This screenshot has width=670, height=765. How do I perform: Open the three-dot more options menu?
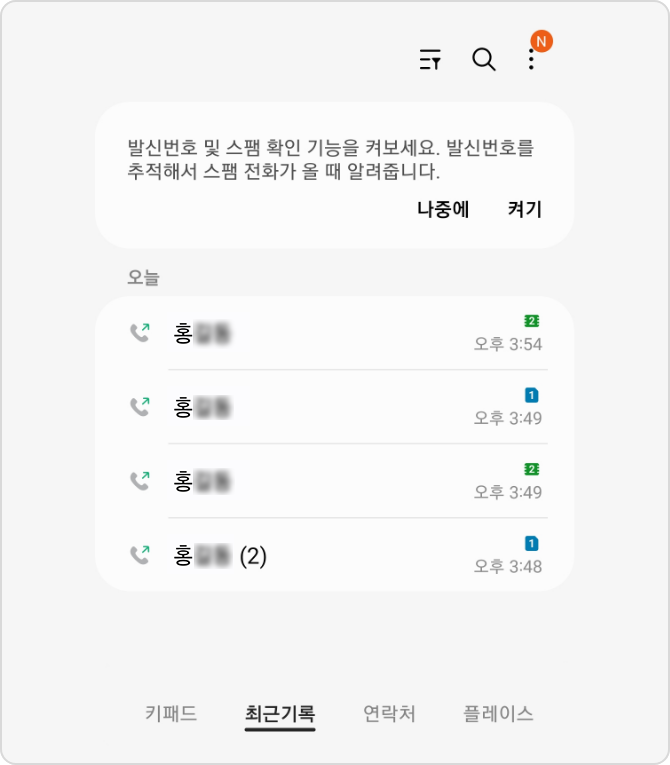[531, 61]
